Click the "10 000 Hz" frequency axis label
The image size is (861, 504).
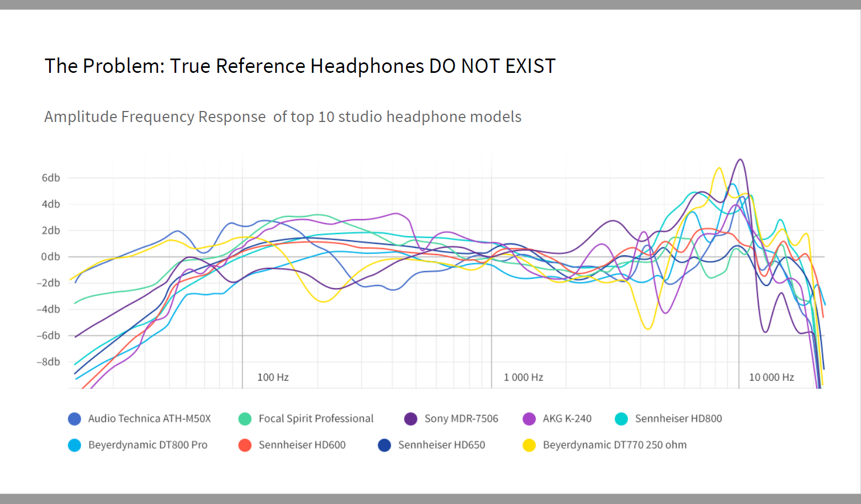[772, 378]
